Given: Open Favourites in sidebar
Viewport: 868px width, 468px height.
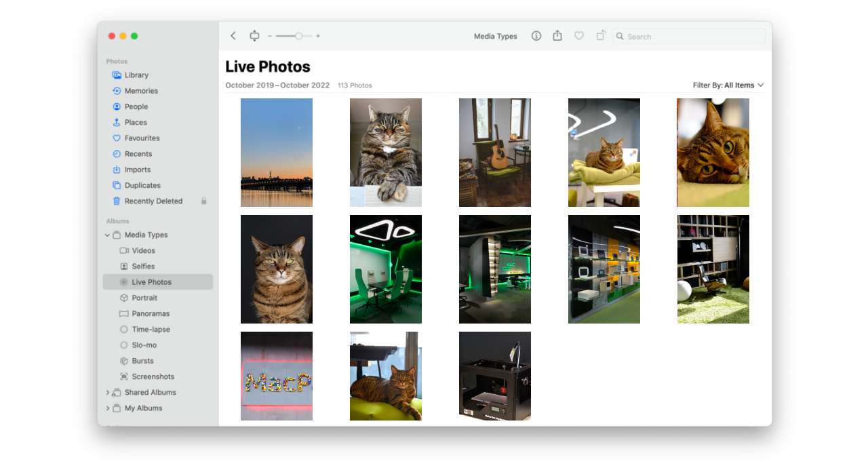Looking at the screenshot, I should click(142, 138).
